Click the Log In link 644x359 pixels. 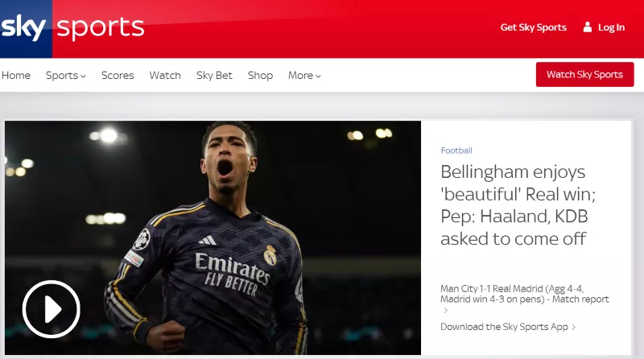tap(611, 27)
